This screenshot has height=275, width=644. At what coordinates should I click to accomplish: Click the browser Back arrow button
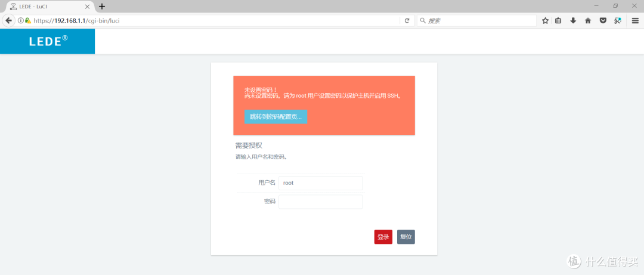click(8, 20)
